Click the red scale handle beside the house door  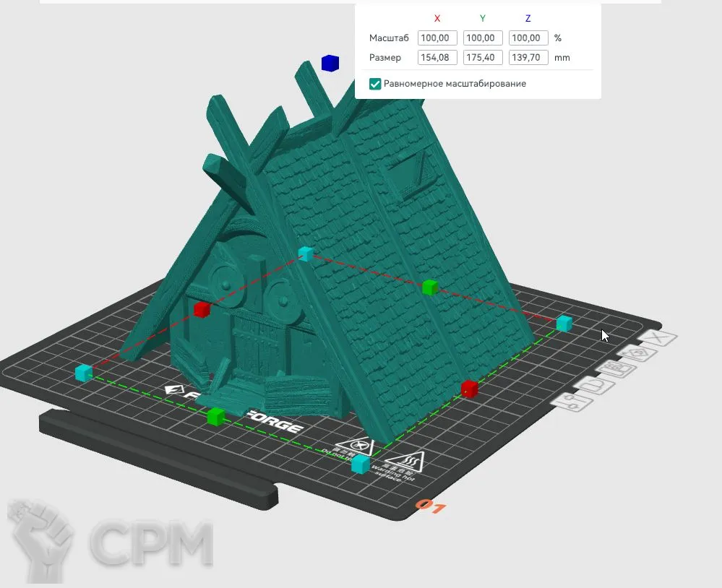[x=202, y=309]
